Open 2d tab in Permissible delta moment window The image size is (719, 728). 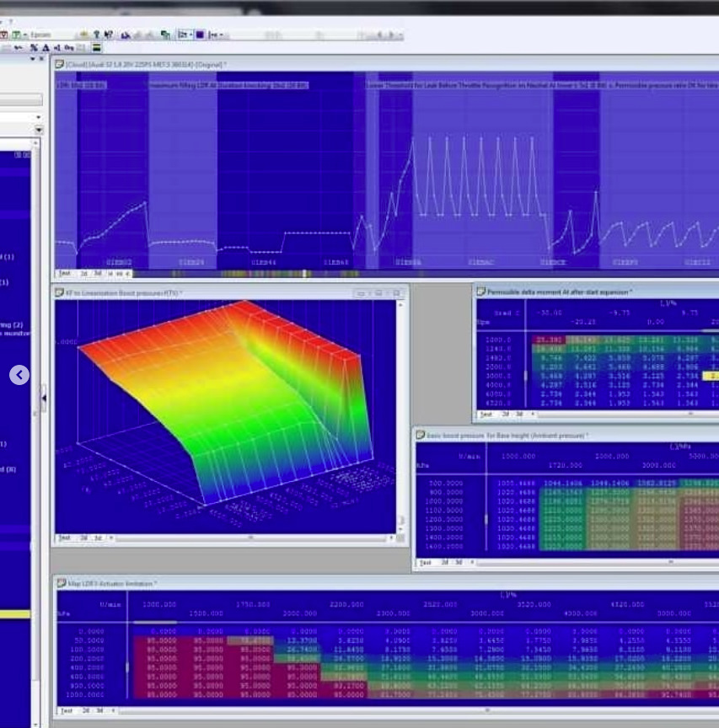coord(506,414)
